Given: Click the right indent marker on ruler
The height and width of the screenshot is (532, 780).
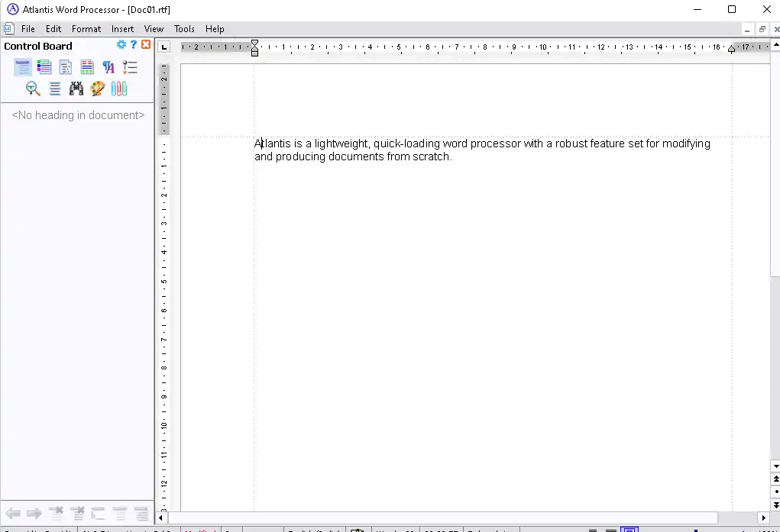Looking at the screenshot, I should click(731, 50).
